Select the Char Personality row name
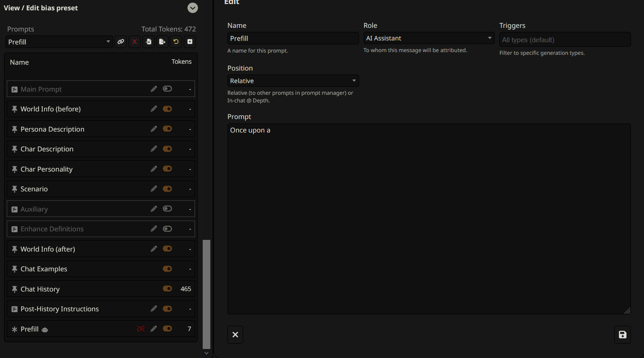The image size is (644, 358). pyautogui.click(x=46, y=169)
